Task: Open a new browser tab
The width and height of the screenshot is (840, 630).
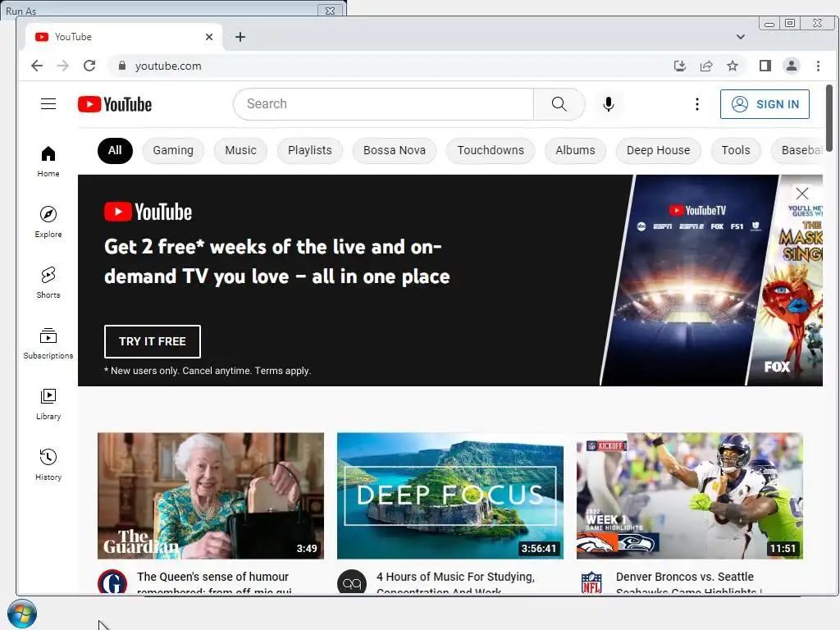Action: [240, 37]
